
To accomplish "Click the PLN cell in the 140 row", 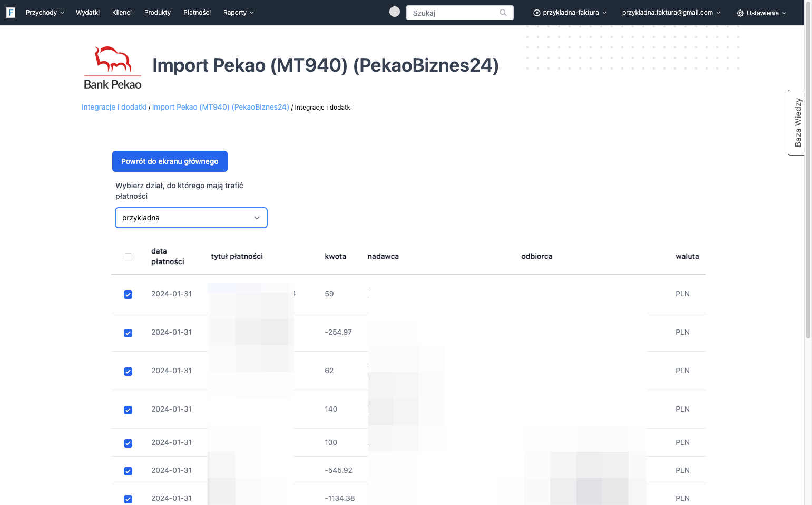I will coord(682,409).
